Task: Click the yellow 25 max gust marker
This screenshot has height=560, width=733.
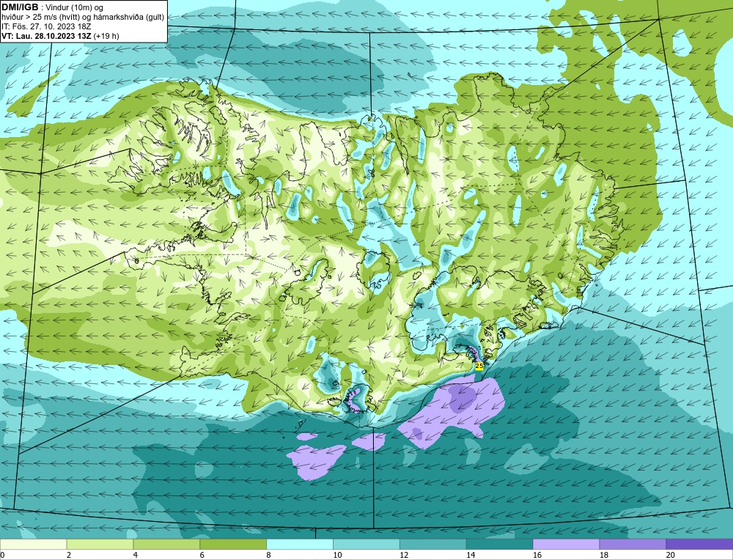Action: [x=479, y=366]
